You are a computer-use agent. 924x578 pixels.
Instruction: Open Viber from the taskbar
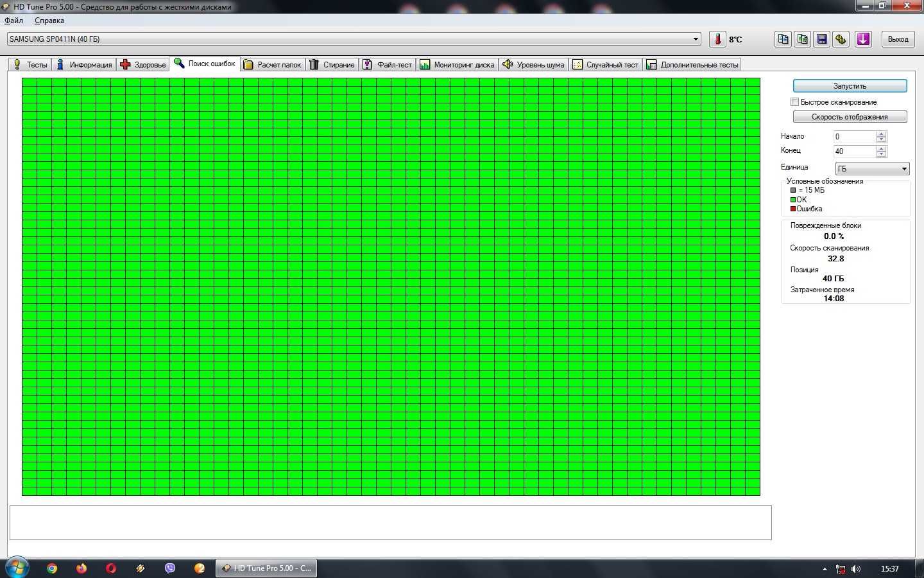tap(170, 568)
